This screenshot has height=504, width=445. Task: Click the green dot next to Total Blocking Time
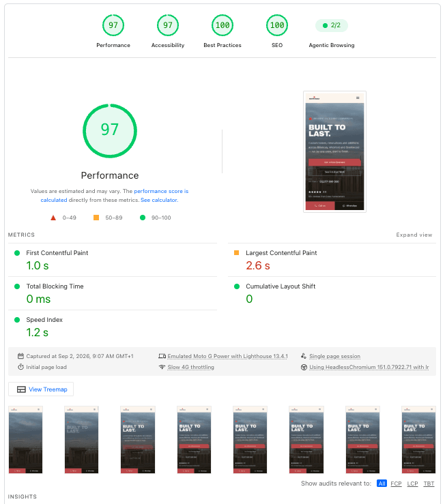pyautogui.click(x=17, y=286)
